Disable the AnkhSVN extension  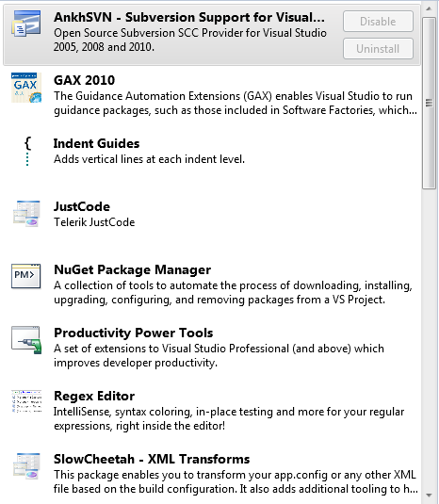[x=378, y=22]
